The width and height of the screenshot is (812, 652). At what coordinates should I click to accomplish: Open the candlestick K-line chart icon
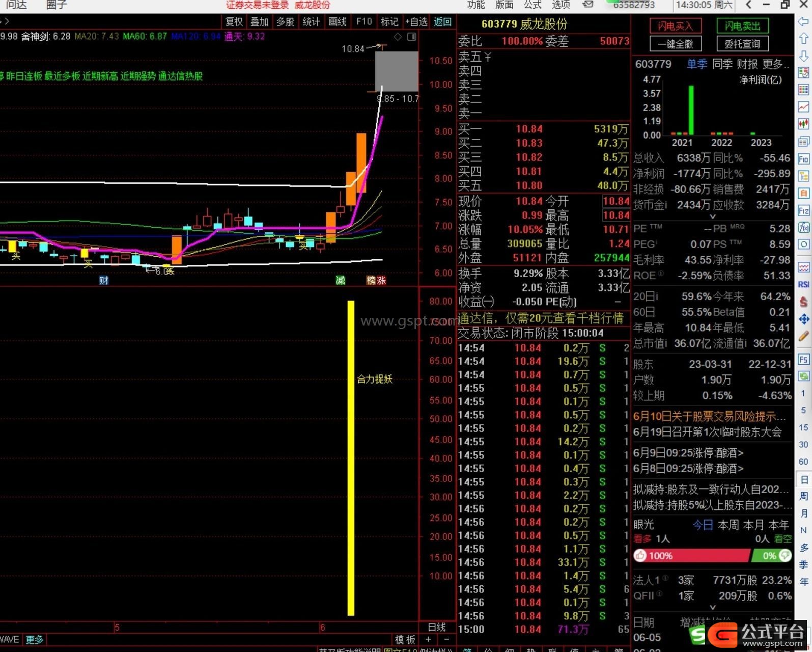(803, 124)
